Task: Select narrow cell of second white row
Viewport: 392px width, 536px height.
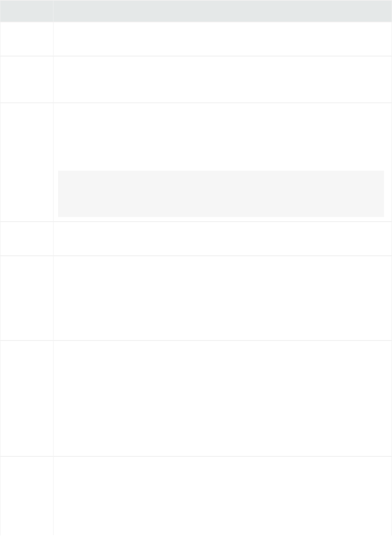Action: [x=27, y=79]
